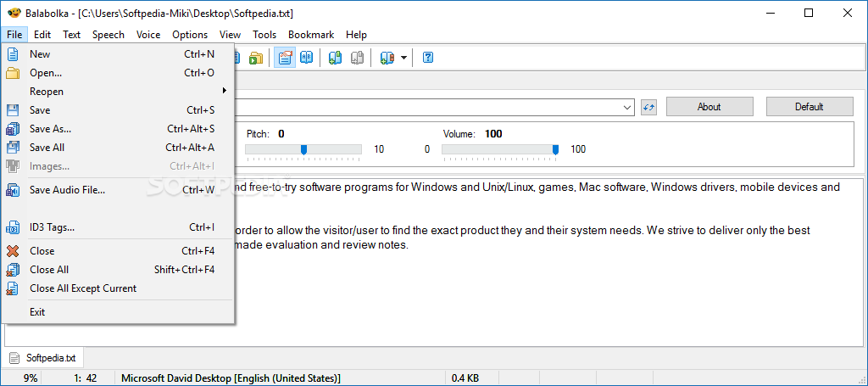Choose New from the File menu
This screenshot has height=386, width=868.
click(x=118, y=53)
